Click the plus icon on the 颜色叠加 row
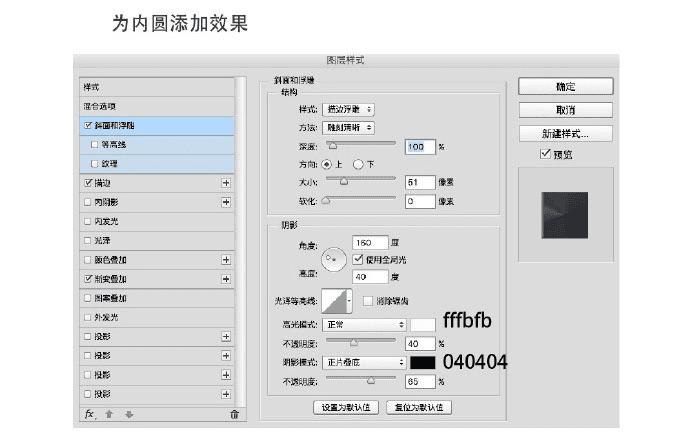Screen dimensions: 690x432 [x=226, y=260]
